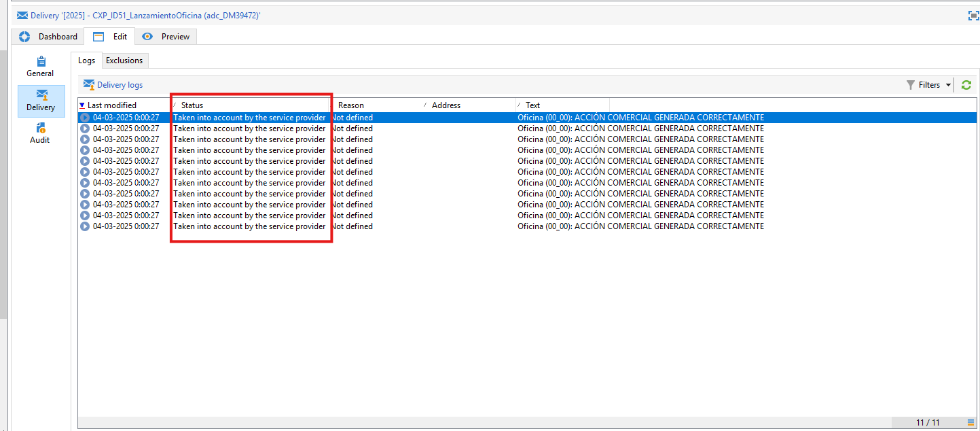Click the Filters funnel icon
980x431 pixels.
[x=912, y=84]
